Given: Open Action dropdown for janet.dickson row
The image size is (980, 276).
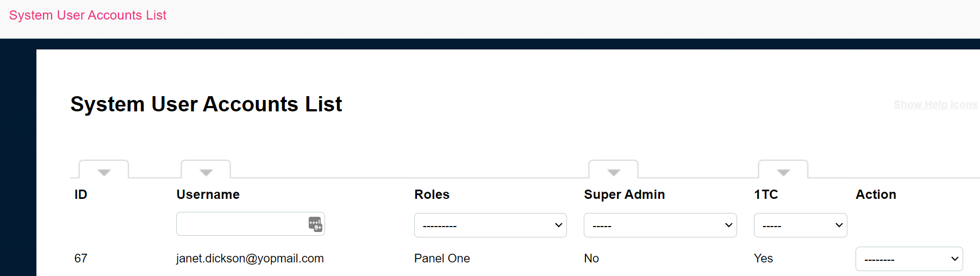Looking at the screenshot, I should point(909,259).
